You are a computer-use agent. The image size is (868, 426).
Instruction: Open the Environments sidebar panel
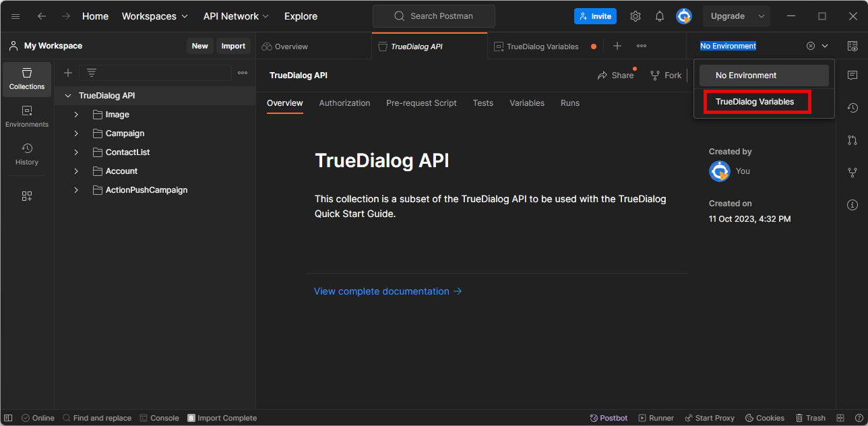[27, 117]
